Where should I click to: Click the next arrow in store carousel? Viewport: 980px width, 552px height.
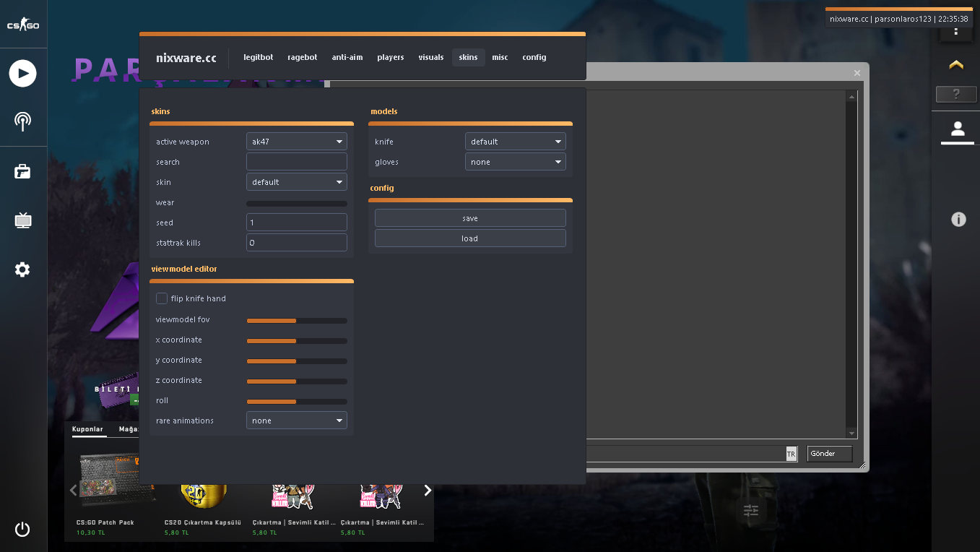pos(428,491)
